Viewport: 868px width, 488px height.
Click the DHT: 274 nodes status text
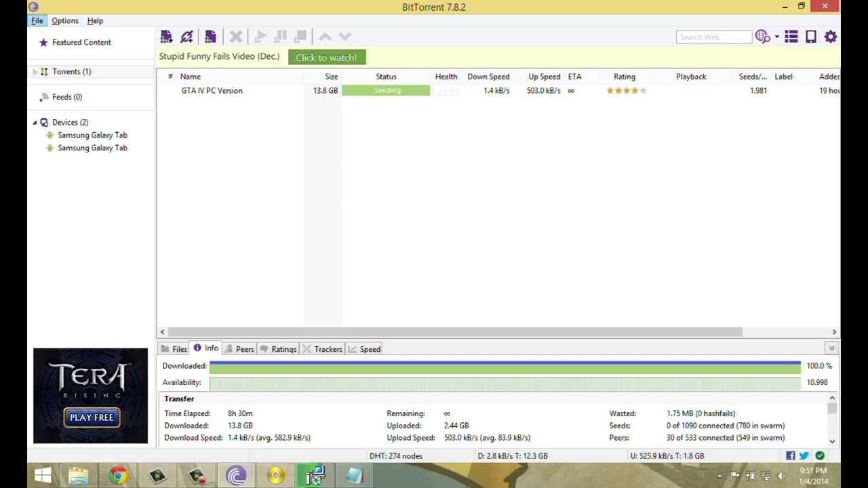coord(396,456)
